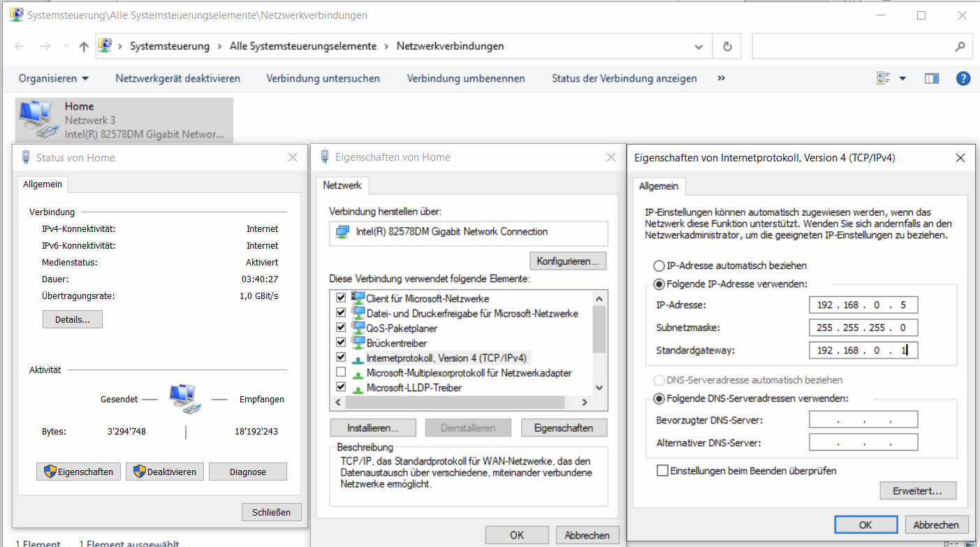The height and width of the screenshot is (547, 980).
Task: Expand the address bar history dropdown
Action: (x=699, y=47)
